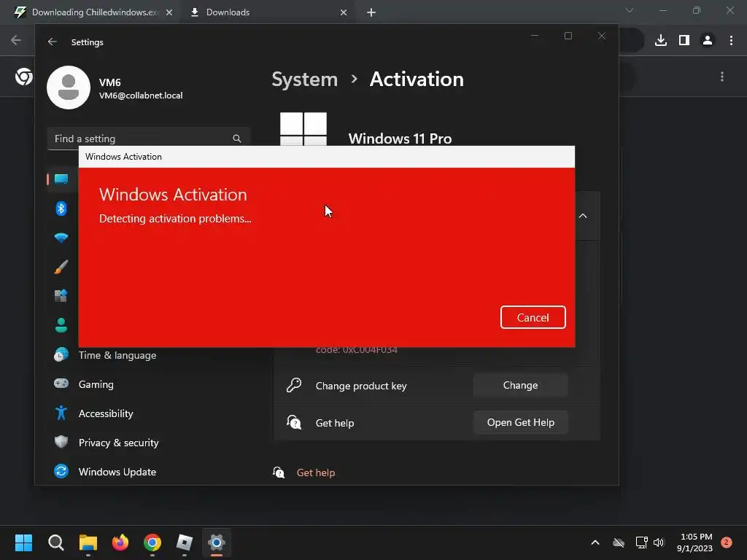Click the browser back arrow
This screenshot has height=560, width=747.
pyautogui.click(x=16, y=40)
